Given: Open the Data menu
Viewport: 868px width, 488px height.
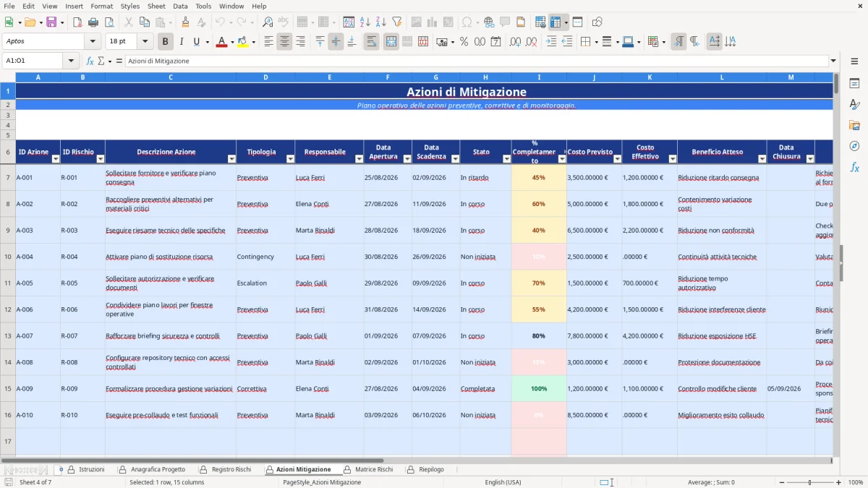Looking at the screenshot, I should tap(180, 6).
